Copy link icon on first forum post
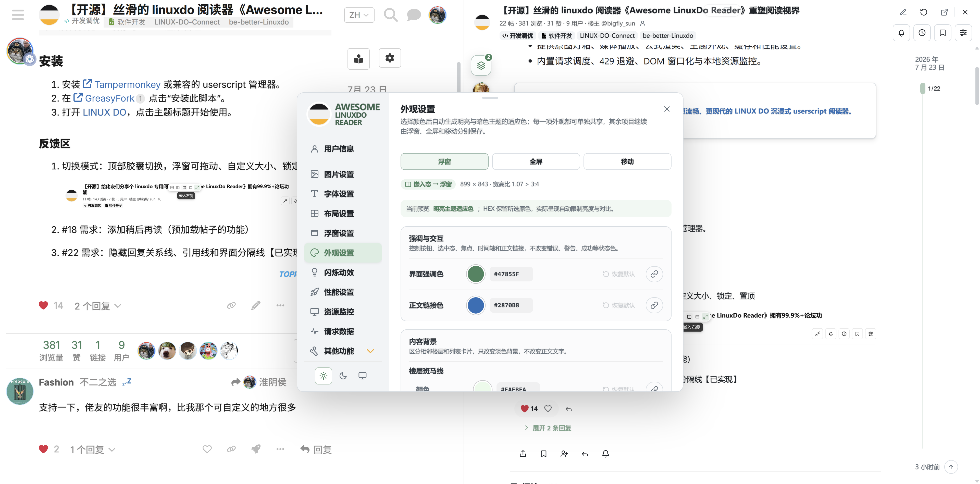The image size is (980, 484). click(x=231, y=306)
